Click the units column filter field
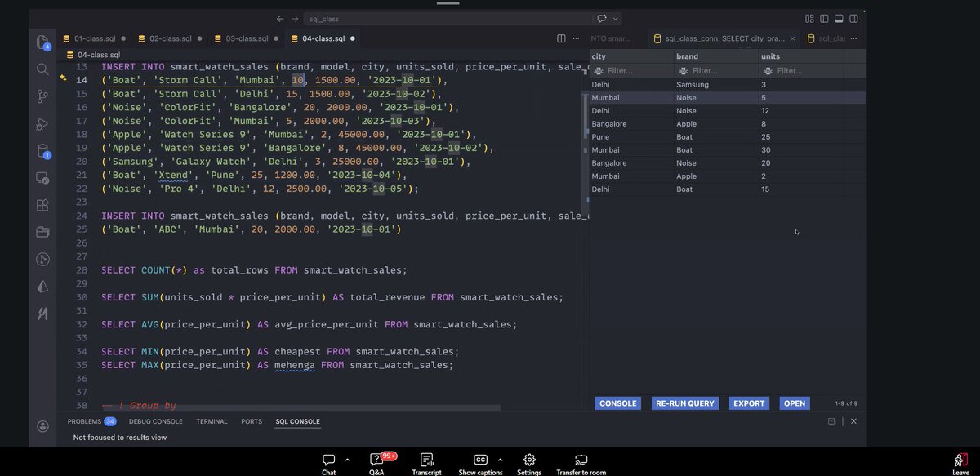The image size is (980, 476). 801,71
